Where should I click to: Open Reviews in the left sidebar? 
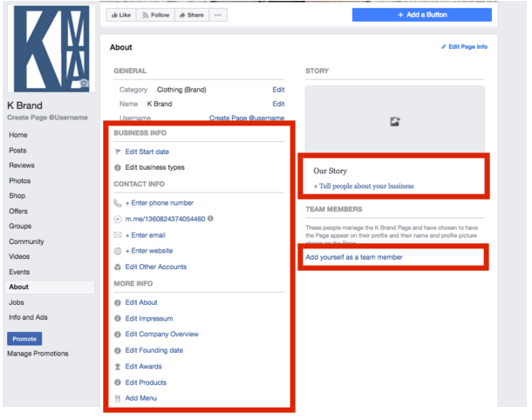tap(22, 166)
